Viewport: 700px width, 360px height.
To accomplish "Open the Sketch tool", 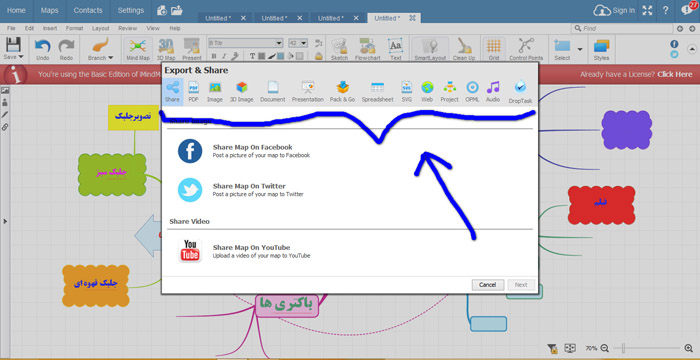I will 340,49.
